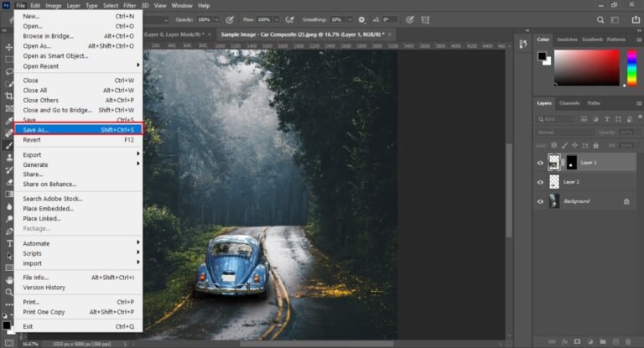Select the Dodge tool
This screenshot has height=348, width=644.
(9, 219)
